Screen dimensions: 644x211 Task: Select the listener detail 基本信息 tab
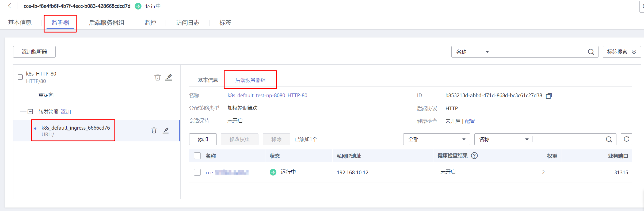(208, 80)
